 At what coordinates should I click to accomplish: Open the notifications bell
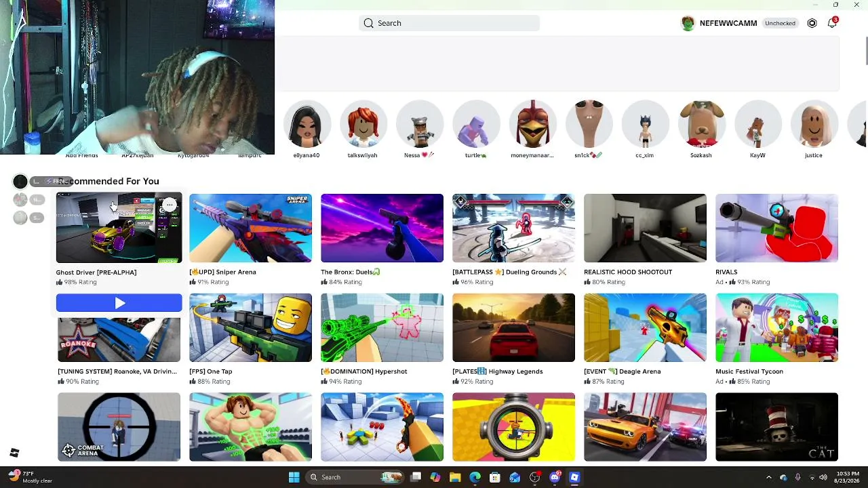click(x=832, y=23)
